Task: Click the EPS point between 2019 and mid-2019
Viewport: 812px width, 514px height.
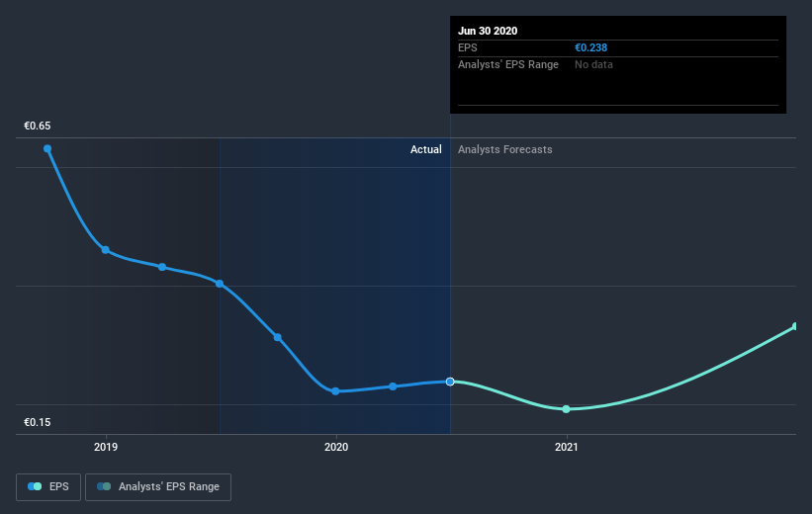Action: point(162,267)
